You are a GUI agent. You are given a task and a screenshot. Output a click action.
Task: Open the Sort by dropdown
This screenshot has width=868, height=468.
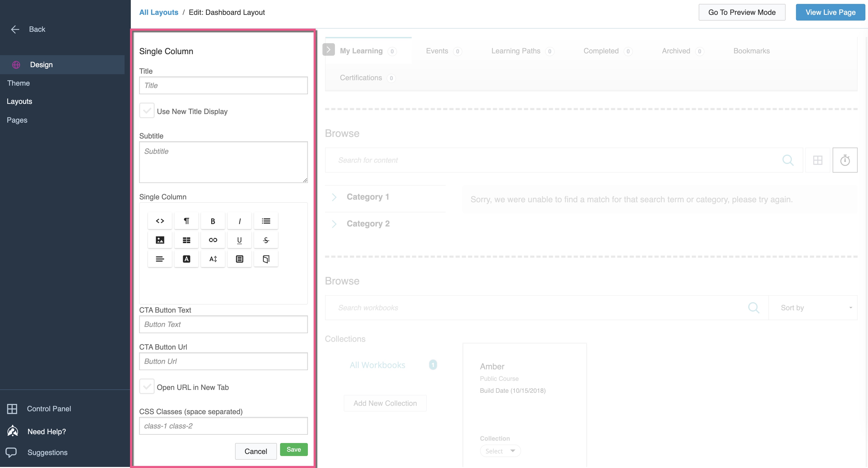(x=813, y=307)
